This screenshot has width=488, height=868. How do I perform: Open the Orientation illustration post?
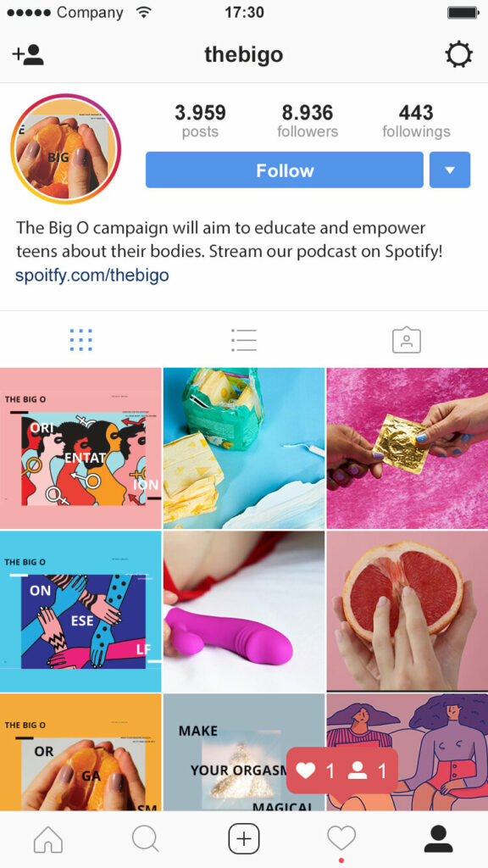tap(80, 448)
